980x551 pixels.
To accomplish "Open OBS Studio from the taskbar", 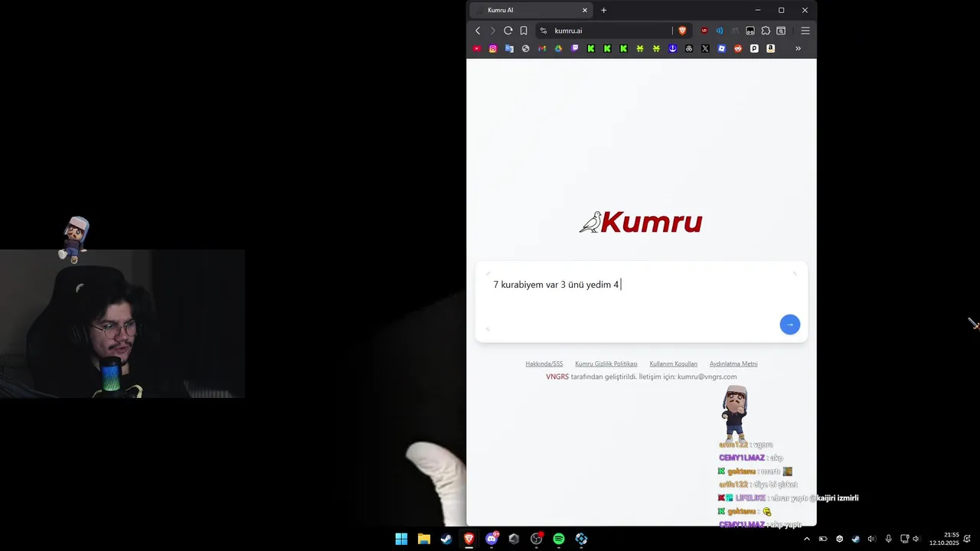I will click(537, 539).
